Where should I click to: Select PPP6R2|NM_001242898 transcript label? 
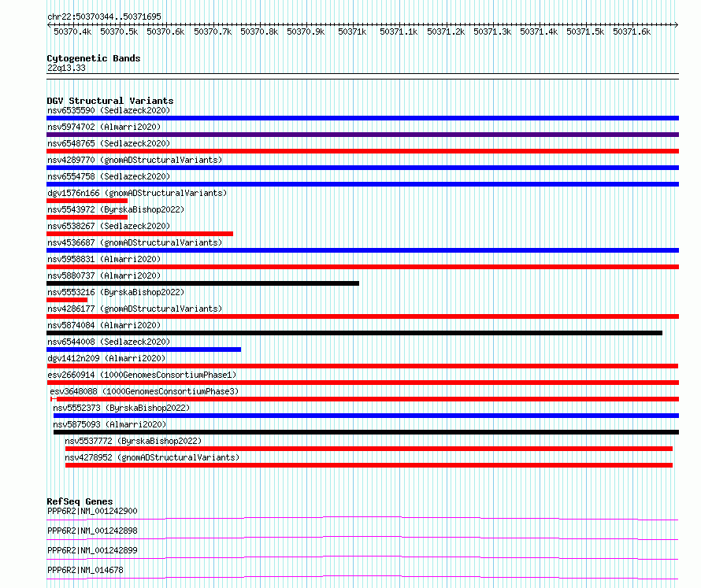click(x=92, y=531)
